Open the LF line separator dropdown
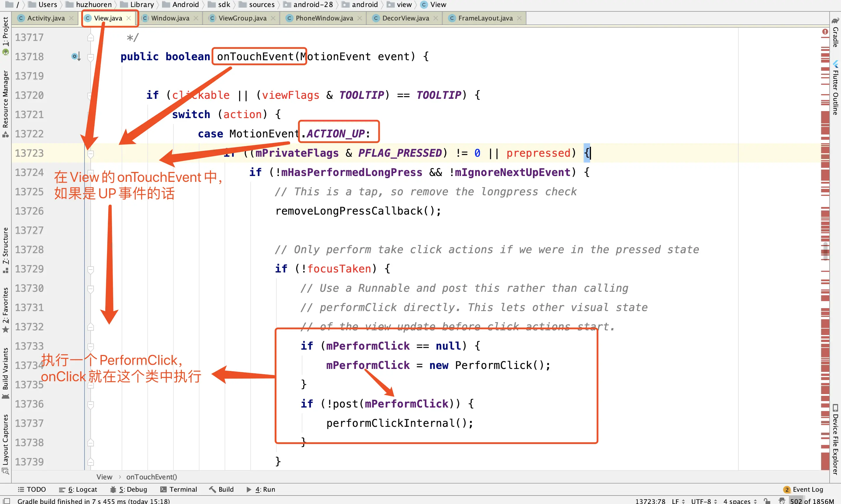This screenshot has width=841, height=504. [x=678, y=501]
